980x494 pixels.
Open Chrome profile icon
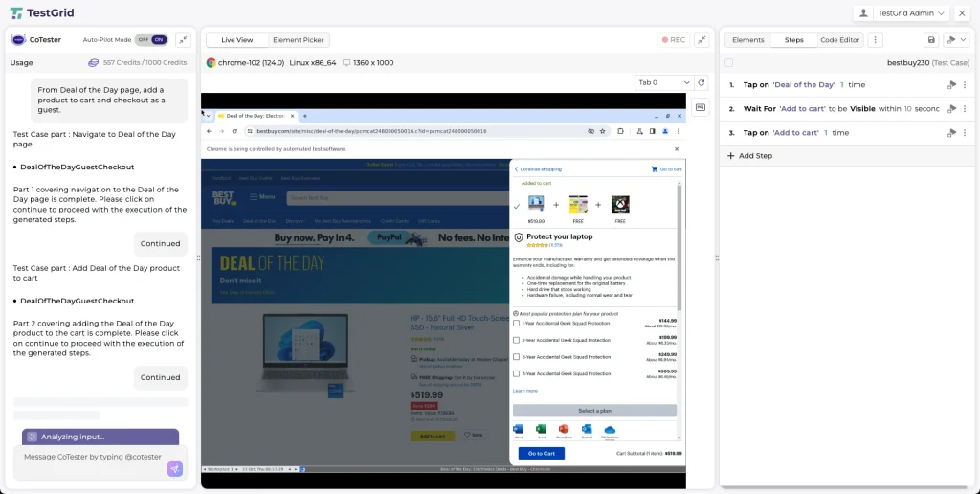click(665, 131)
